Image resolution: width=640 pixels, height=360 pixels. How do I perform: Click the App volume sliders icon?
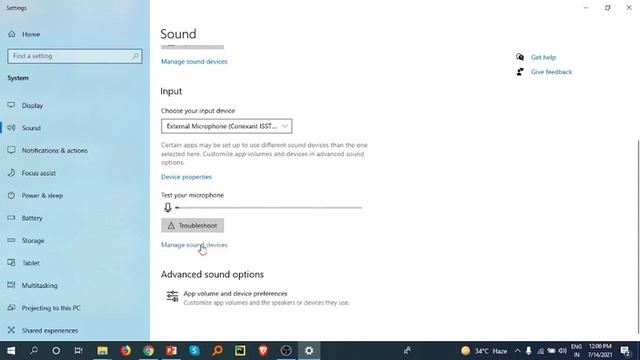pyautogui.click(x=172, y=296)
